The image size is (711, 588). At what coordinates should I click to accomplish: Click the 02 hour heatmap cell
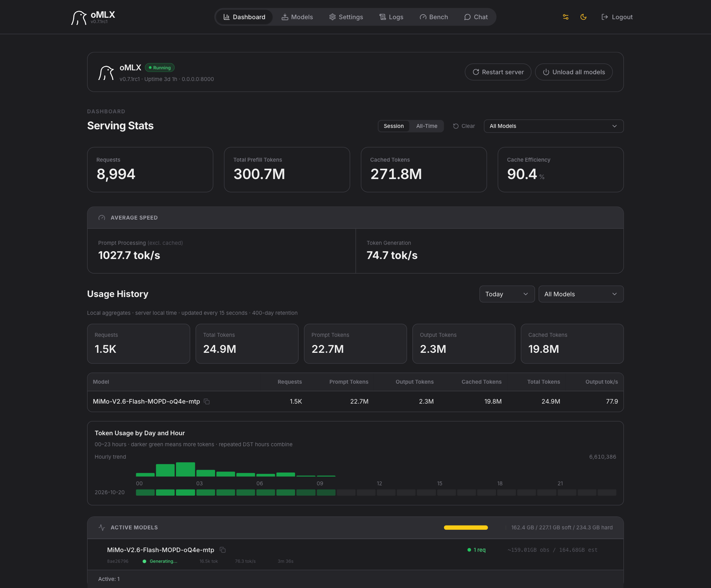(x=185, y=492)
